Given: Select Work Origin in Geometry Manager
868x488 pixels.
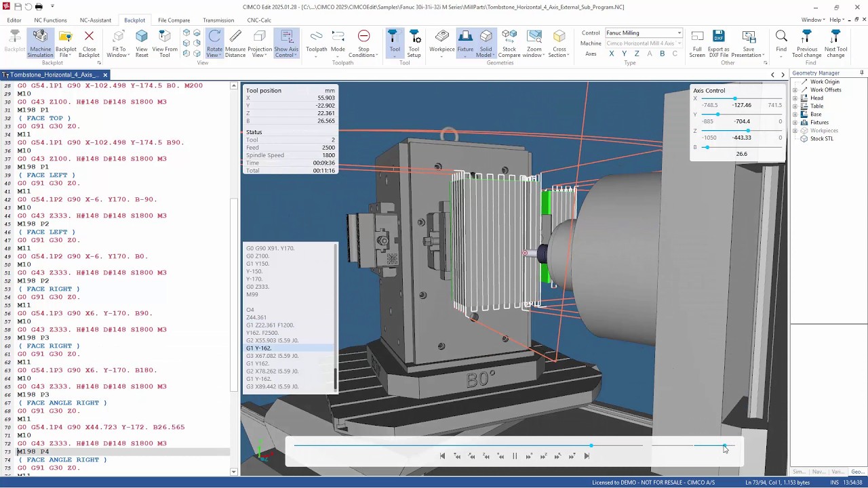Looking at the screenshot, I should 825,82.
